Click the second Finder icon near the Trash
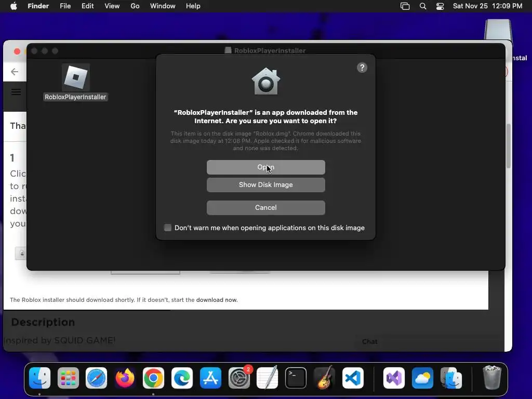 click(451, 378)
